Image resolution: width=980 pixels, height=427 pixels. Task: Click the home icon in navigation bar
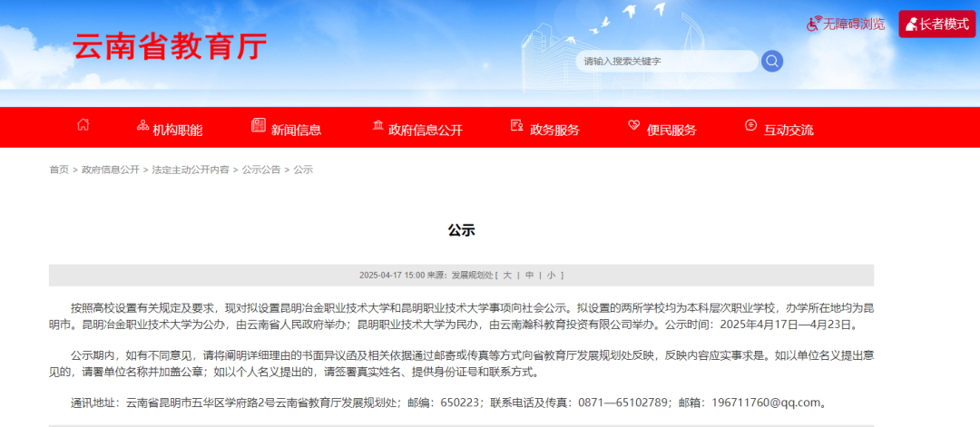click(x=83, y=125)
